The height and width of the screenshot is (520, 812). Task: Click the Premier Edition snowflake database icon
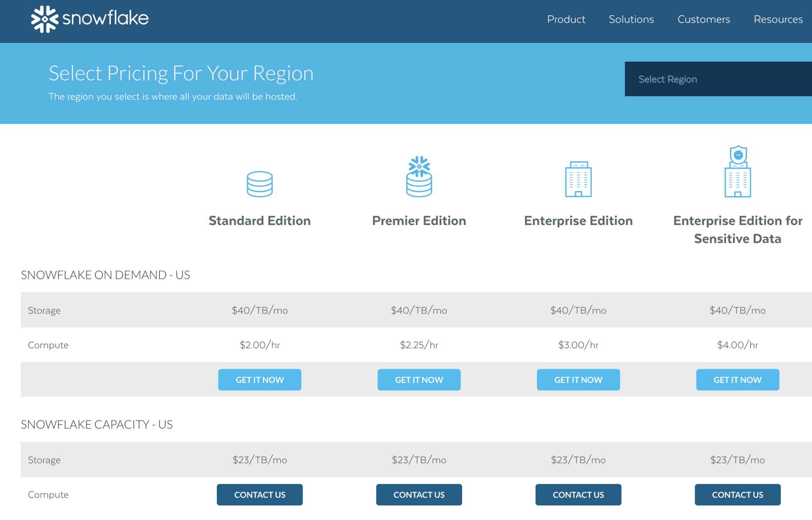tap(419, 177)
